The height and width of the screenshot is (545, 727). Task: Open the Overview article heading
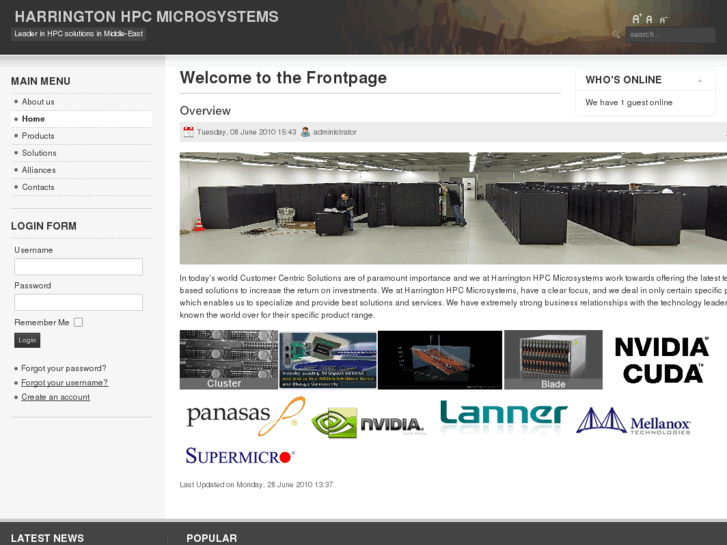pos(205,111)
